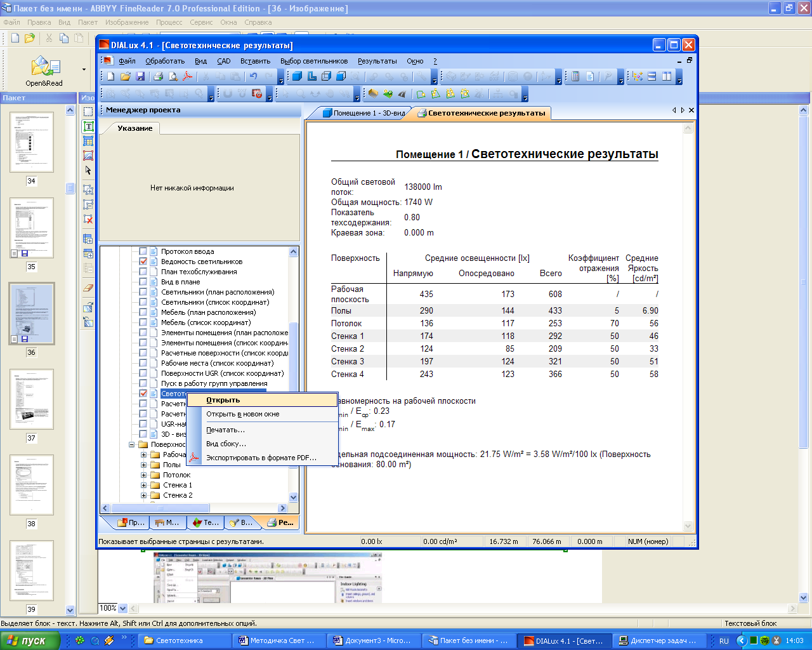Image resolution: width=812 pixels, height=650 pixels.
Task: Select FineReader table block tool
Action: 88,141
